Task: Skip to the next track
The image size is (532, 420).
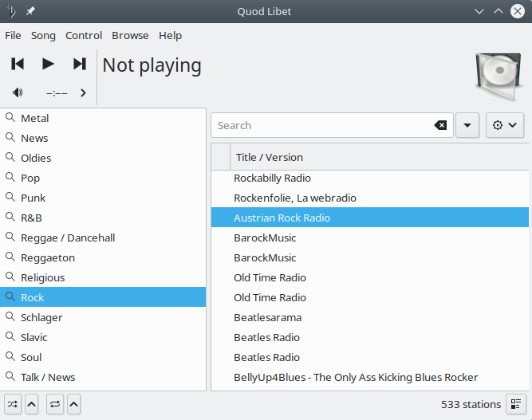Action: (79, 64)
